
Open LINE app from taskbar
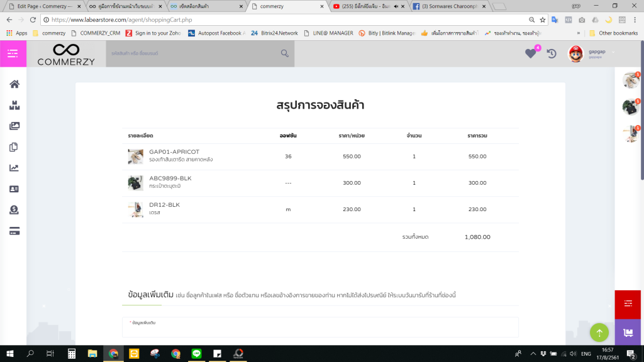coord(197,354)
